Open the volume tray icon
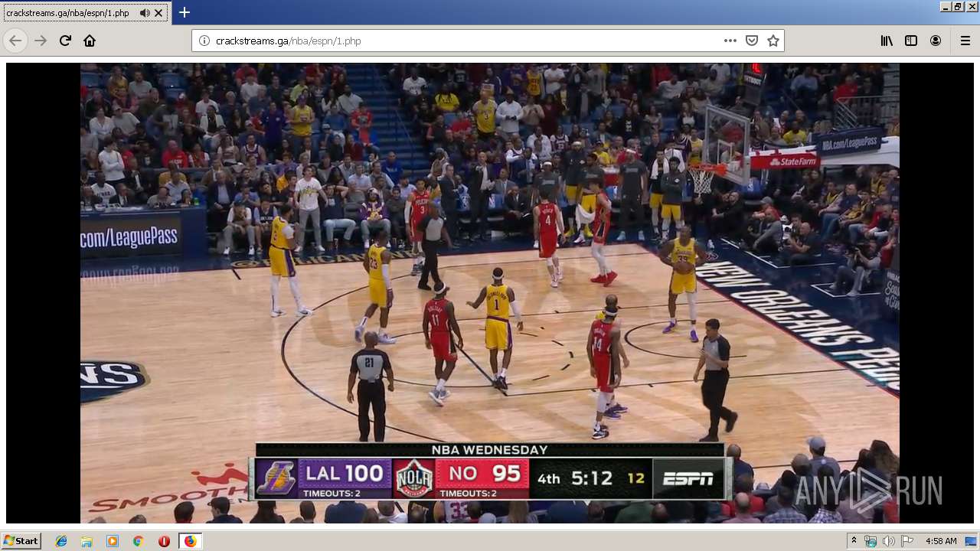Screen dimensions: 980x551 pyautogui.click(x=889, y=541)
